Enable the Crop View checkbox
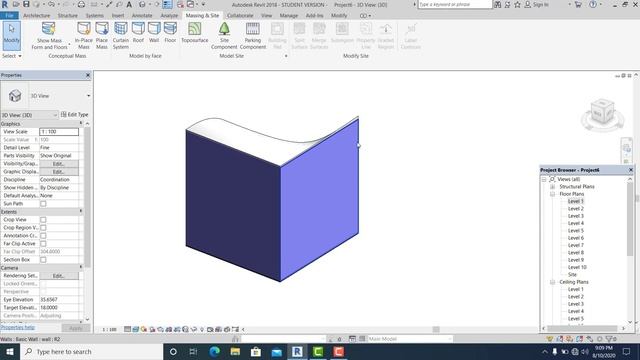 pyautogui.click(x=43, y=220)
